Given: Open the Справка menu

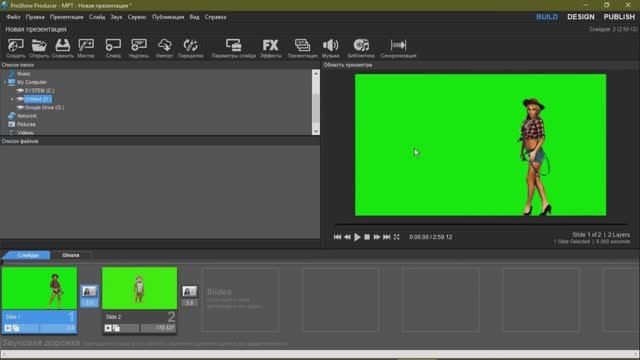Looking at the screenshot, I should 215,17.
